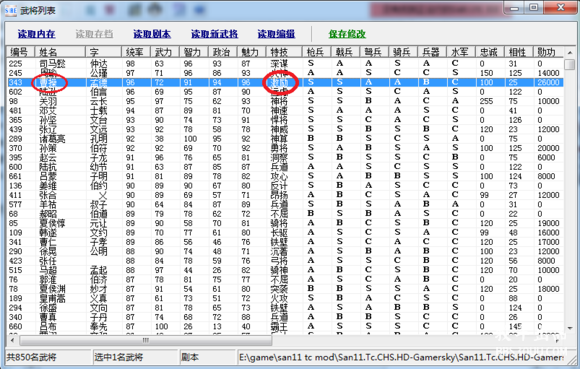Sort by 相性 column header
Viewport: 580px width, 369px height.
click(519, 52)
